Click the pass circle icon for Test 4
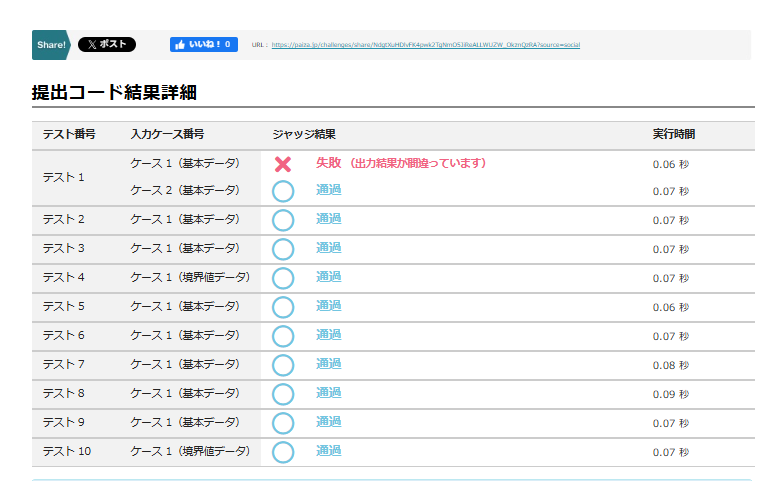763x481 pixels. click(283, 278)
